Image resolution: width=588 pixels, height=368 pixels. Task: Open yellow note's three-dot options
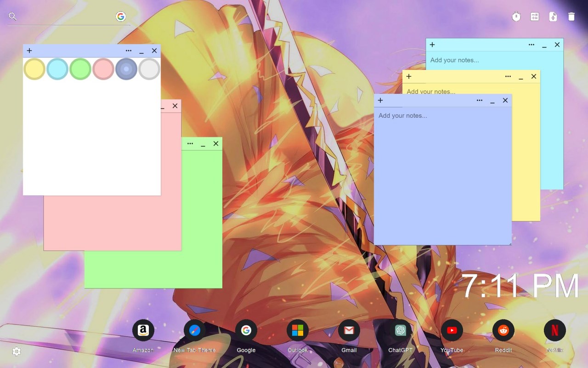point(508,76)
